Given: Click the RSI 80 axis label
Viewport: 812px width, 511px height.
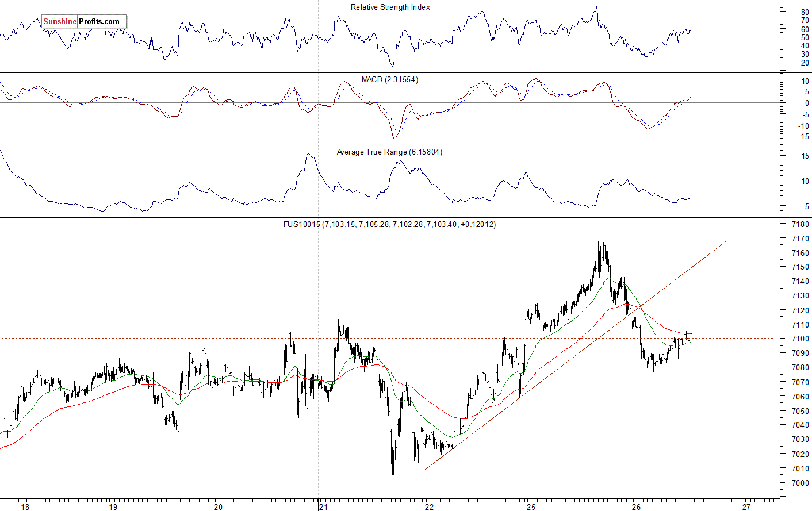Looking at the screenshot, I should click(805, 12).
